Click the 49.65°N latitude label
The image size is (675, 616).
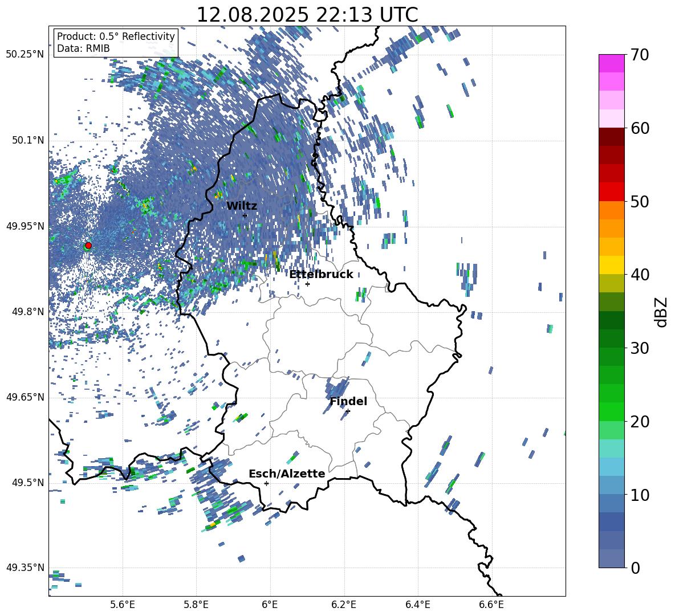25,397
